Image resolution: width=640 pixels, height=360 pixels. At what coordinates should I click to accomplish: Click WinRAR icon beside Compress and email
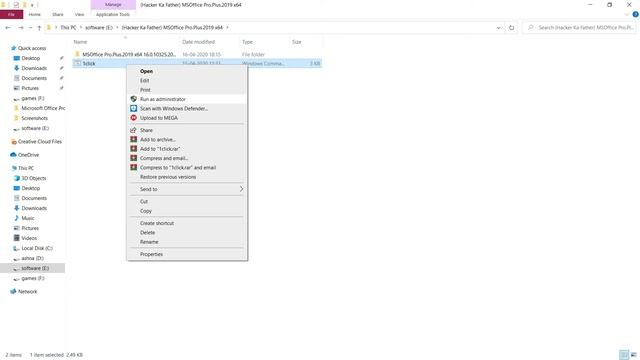click(133, 158)
